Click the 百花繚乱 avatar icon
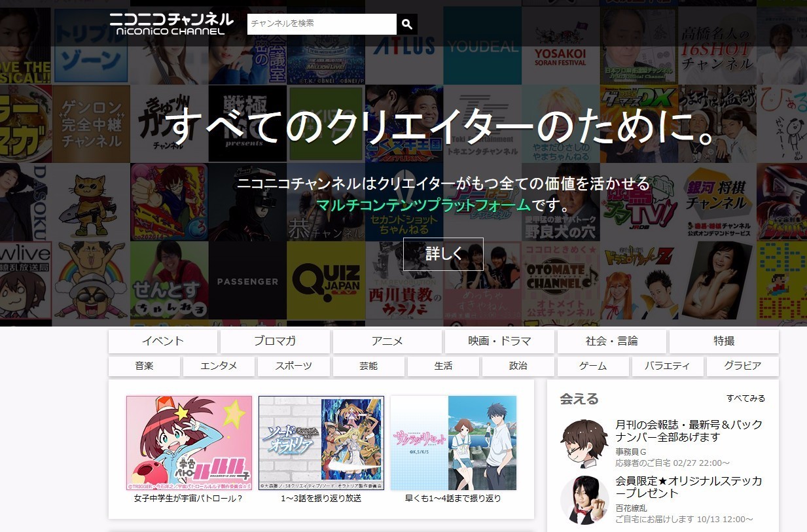807x532 pixels. coord(584,500)
